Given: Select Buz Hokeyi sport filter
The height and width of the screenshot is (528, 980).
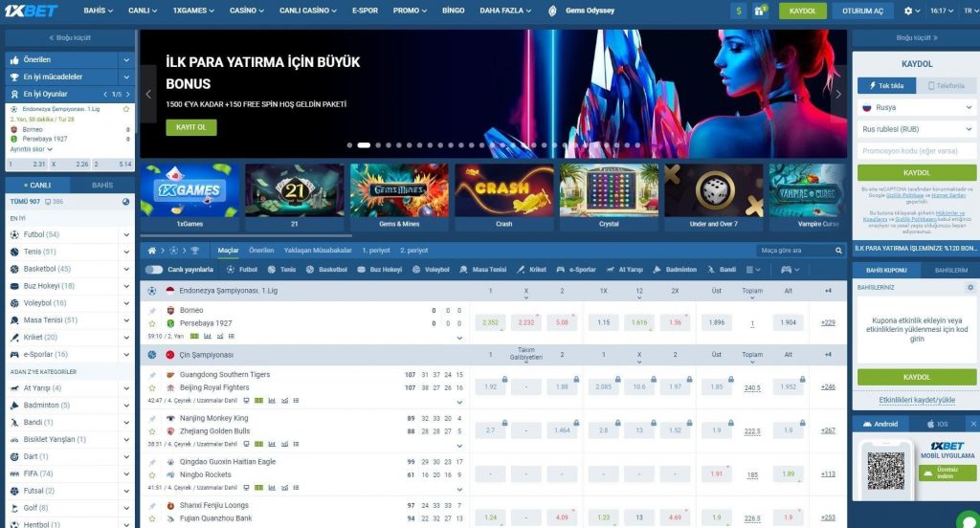Looking at the screenshot, I should pos(379,270).
